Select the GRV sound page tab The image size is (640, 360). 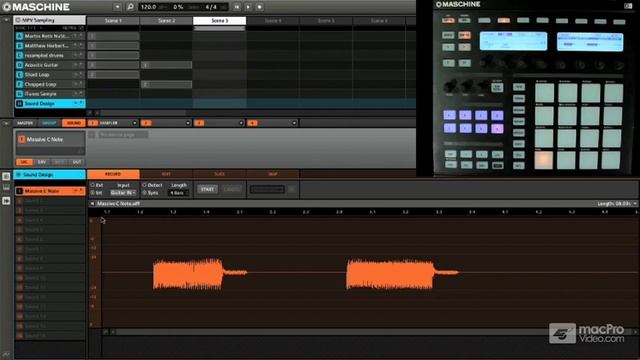pos(42,162)
